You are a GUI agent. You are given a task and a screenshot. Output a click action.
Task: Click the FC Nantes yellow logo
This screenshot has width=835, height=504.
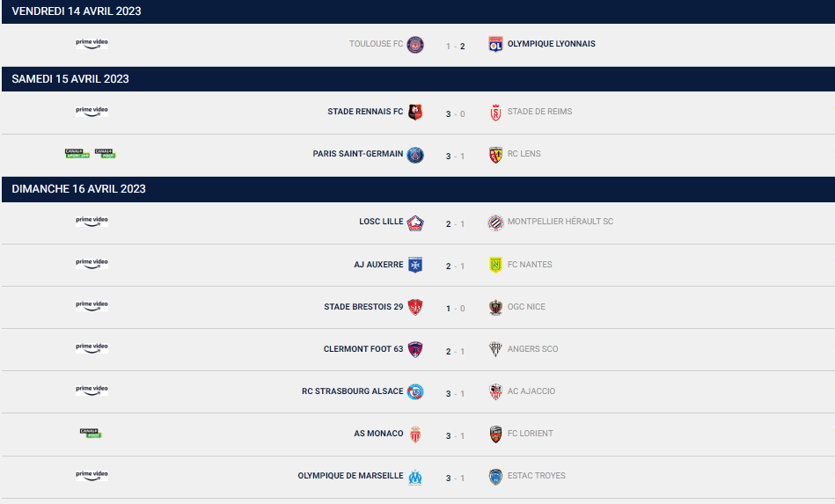(x=495, y=265)
